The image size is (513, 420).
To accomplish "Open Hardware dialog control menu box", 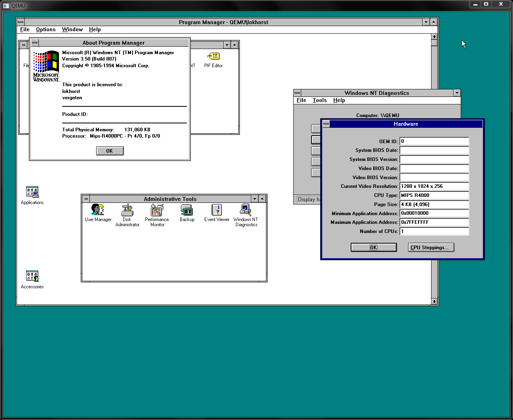I will (326, 124).
